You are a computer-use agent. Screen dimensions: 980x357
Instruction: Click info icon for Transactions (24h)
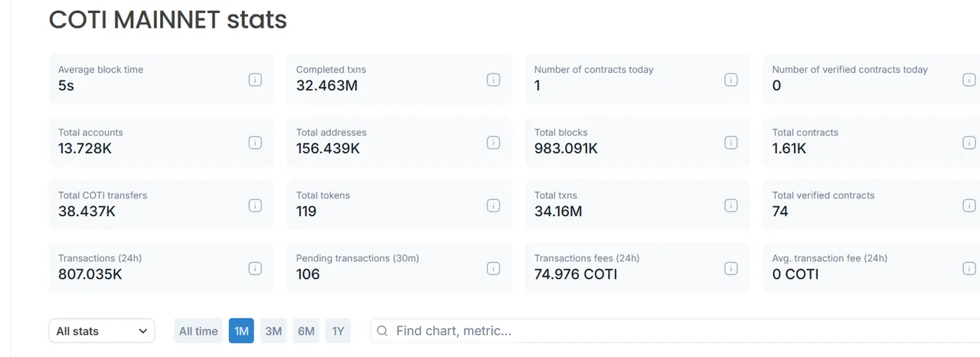pyautogui.click(x=255, y=268)
